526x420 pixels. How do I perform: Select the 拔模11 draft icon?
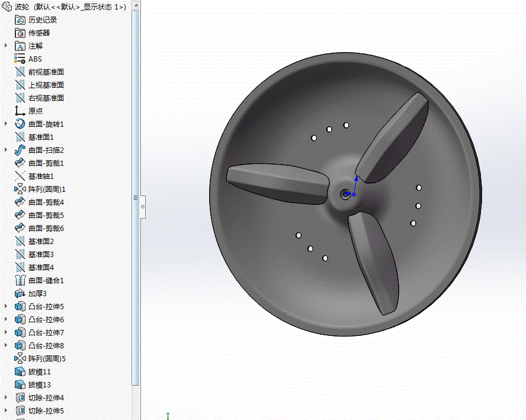pos(20,371)
